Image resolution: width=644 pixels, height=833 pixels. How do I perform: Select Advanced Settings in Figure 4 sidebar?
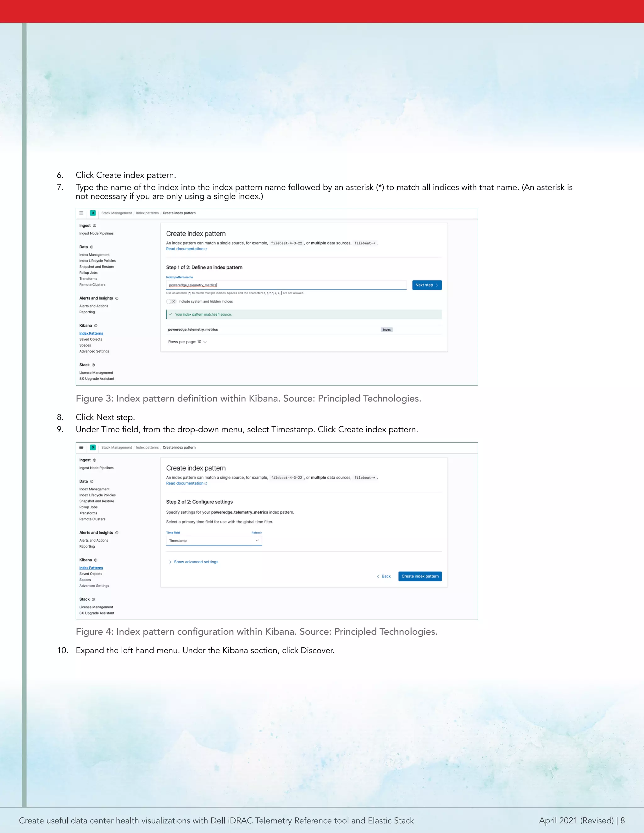point(94,586)
